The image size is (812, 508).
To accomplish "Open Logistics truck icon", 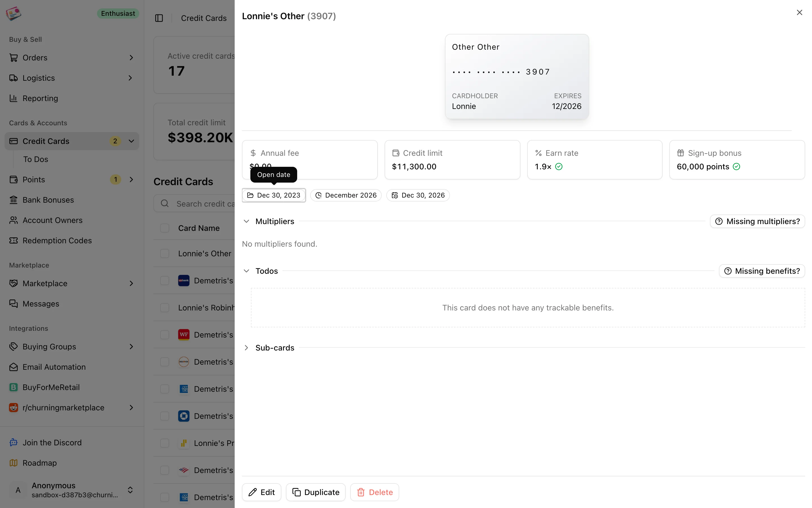I will 14,78.
